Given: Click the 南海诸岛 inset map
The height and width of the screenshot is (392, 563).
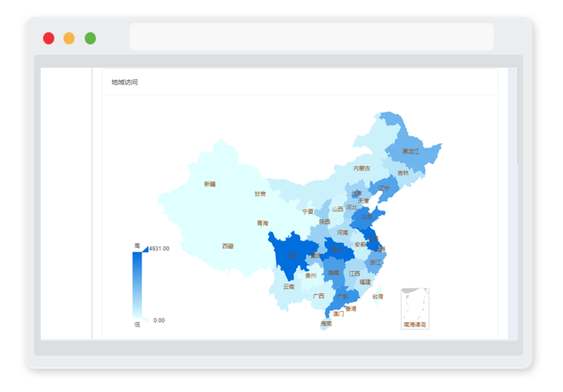Looking at the screenshot, I should (415, 308).
